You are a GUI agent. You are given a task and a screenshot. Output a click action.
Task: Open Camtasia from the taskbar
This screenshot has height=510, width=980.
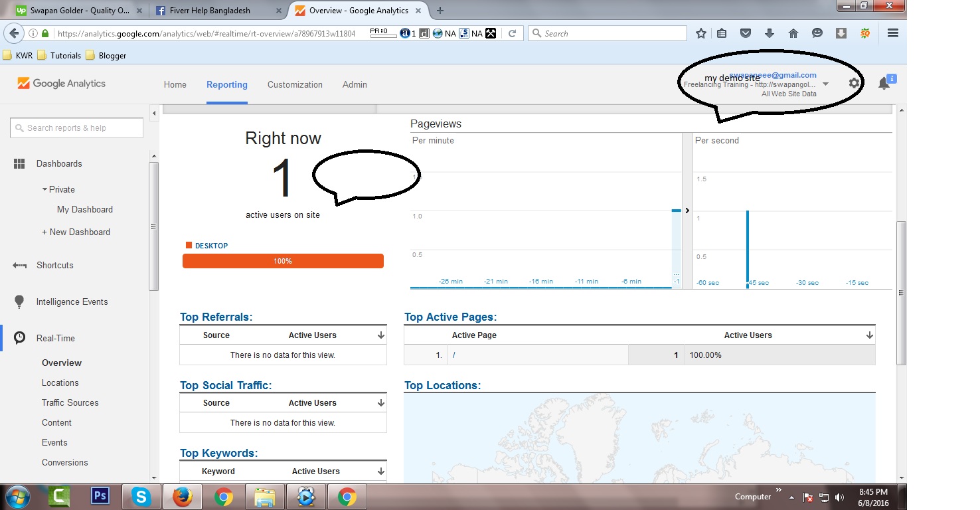click(59, 497)
